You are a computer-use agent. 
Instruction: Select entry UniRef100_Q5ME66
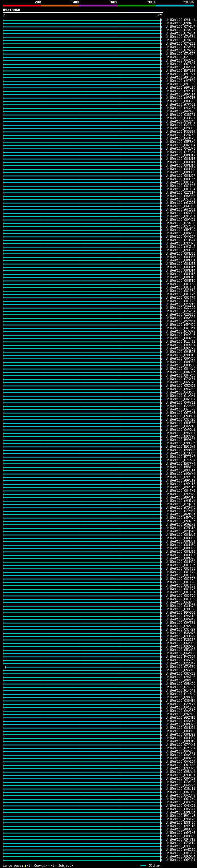[180, 423]
